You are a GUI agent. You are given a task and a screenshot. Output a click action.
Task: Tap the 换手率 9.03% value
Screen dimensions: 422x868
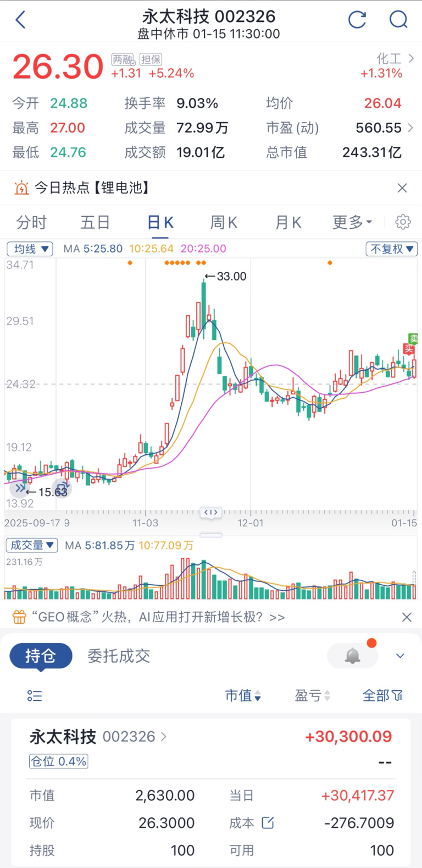pyautogui.click(x=197, y=103)
